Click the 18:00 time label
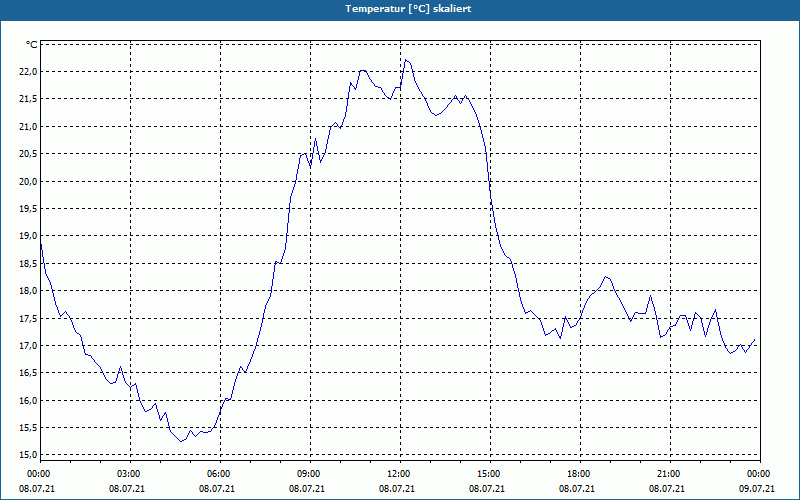Image resolution: width=800 pixels, height=500 pixels. [x=580, y=474]
